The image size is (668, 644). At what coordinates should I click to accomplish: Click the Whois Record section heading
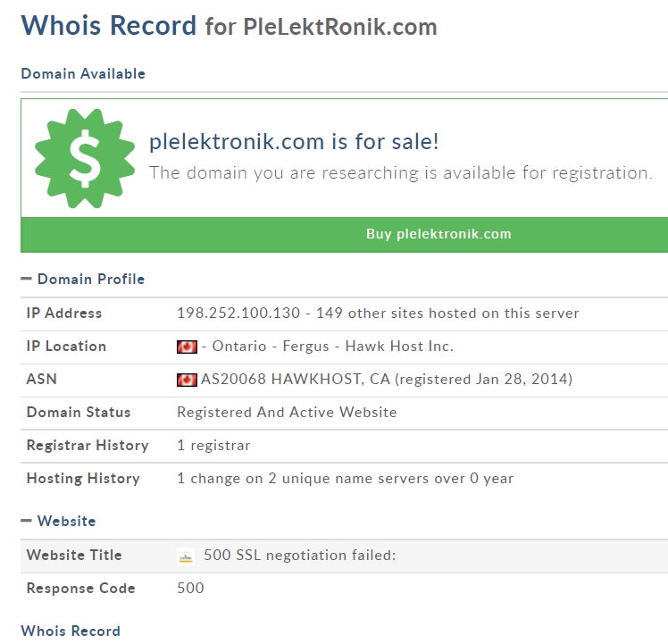tap(71, 631)
